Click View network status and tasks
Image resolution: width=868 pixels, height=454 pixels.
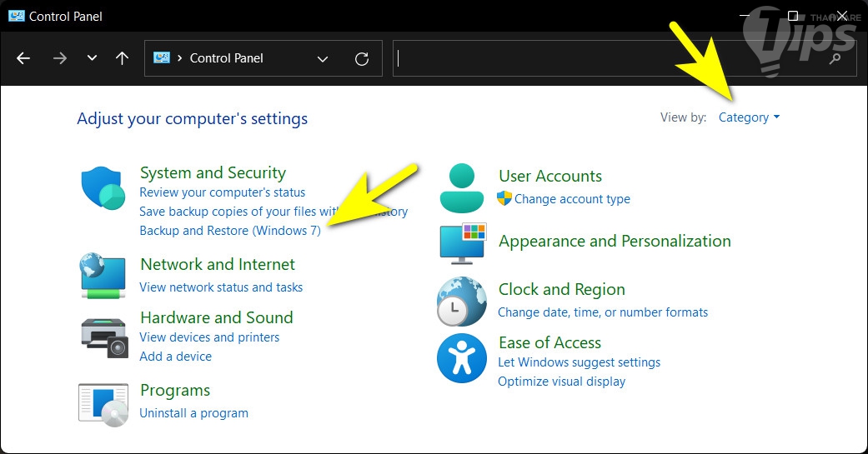point(221,287)
